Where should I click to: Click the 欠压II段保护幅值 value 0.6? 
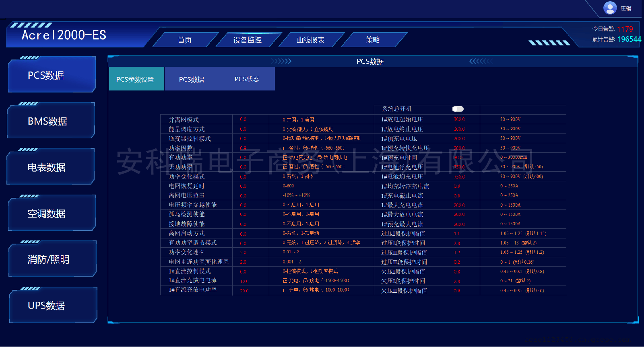click(x=457, y=290)
